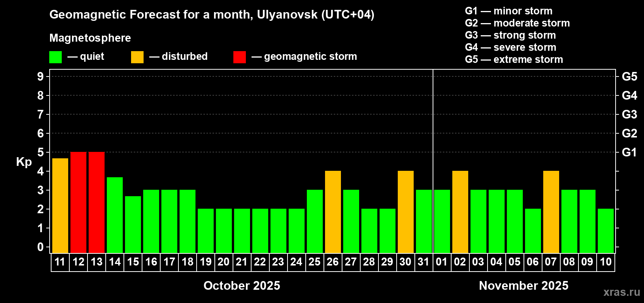Select the green bar above October 21
The width and height of the screenshot is (644, 303).
click(x=242, y=231)
